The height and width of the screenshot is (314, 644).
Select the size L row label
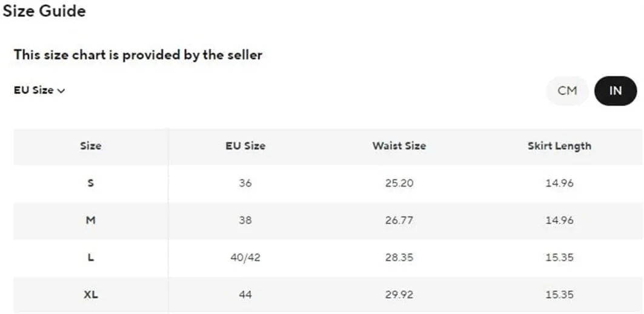point(91,258)
